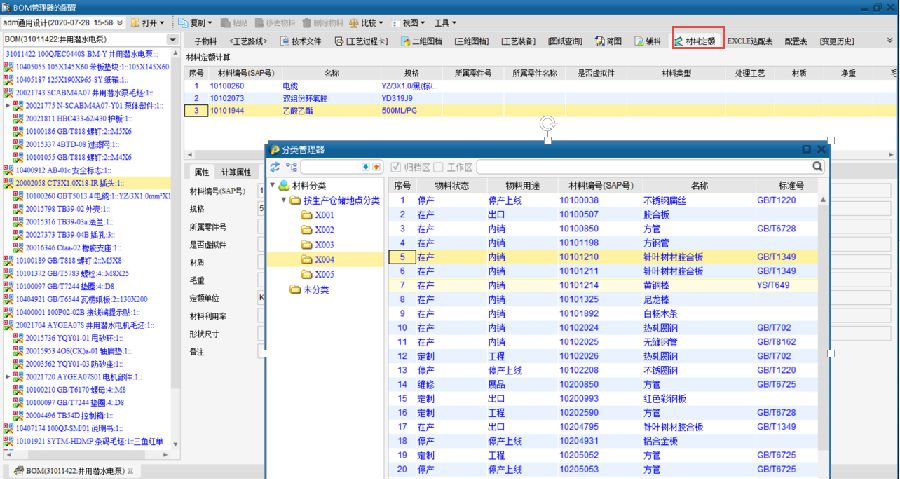The width and height of the screenshot is (900, 479).
Task: Click the 配套表 button
Action: [796, 41]
